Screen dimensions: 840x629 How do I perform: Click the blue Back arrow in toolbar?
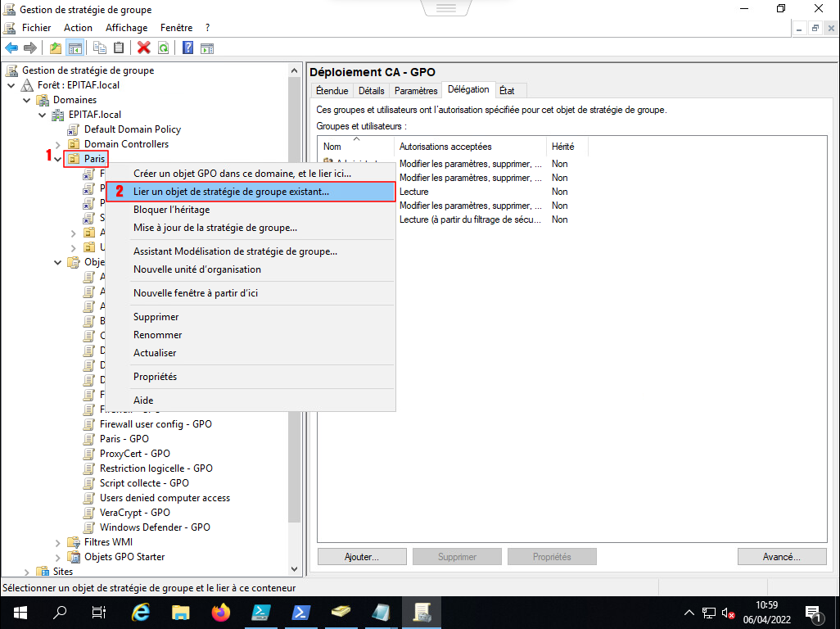(x=11, y=48)
